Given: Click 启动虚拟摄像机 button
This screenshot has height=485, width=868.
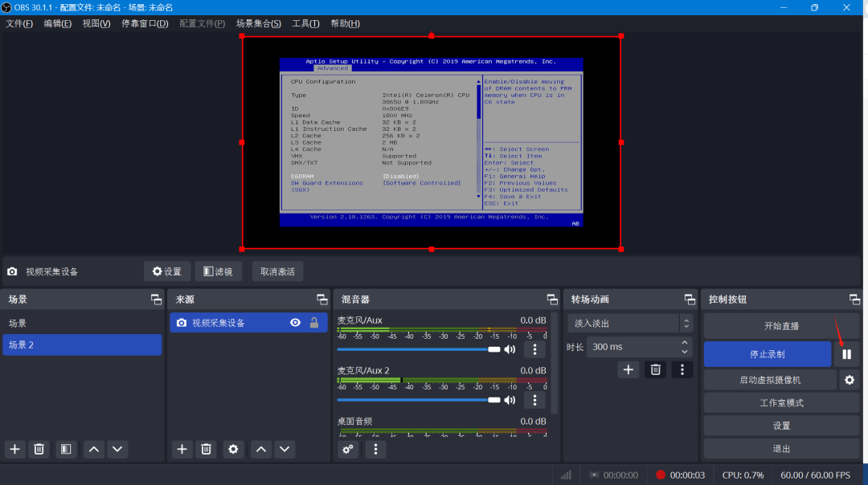Looking at the screenshot, I should click(x=770, y=380).
